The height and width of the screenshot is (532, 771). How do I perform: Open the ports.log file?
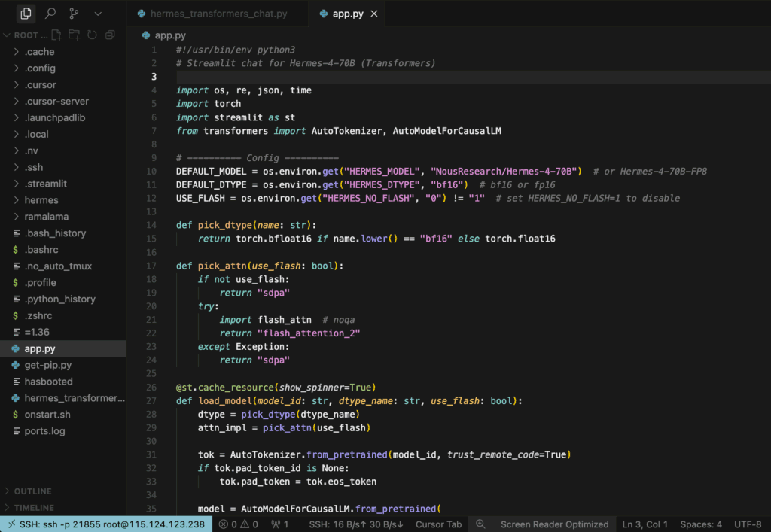point(63,431)
